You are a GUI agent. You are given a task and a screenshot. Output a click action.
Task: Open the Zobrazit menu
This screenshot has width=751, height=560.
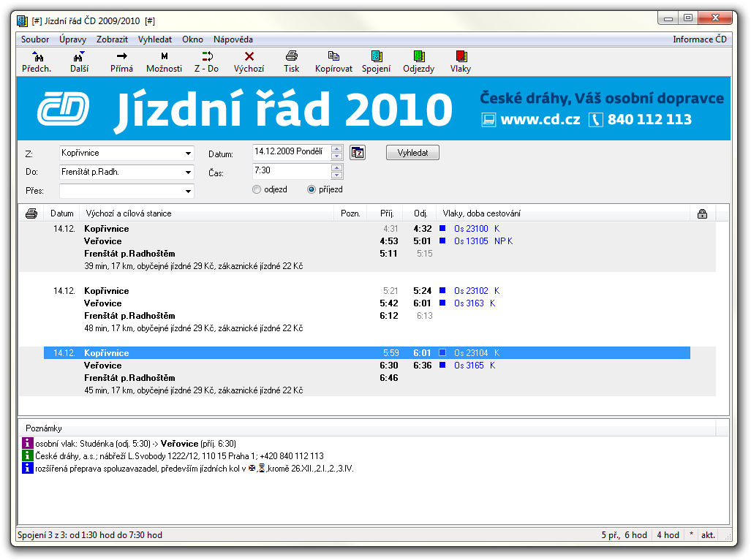click(112, 39)
